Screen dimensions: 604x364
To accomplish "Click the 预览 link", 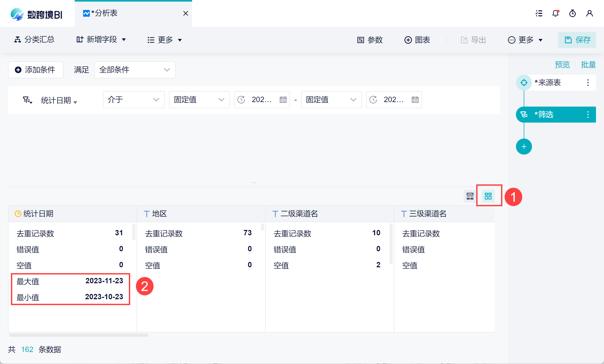I will click(562, 65).
